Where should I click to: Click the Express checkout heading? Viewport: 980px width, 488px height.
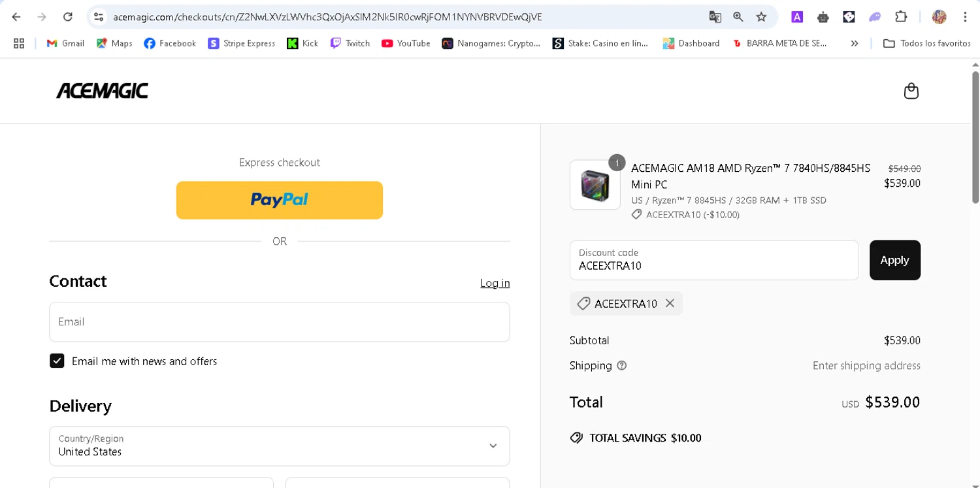pos(280,163)
